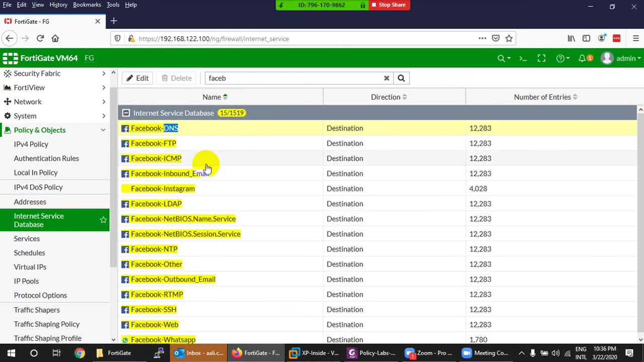The height and width of the screenshot is (362, 644).
Task: Open Windows Start menu
Action: 11,353
